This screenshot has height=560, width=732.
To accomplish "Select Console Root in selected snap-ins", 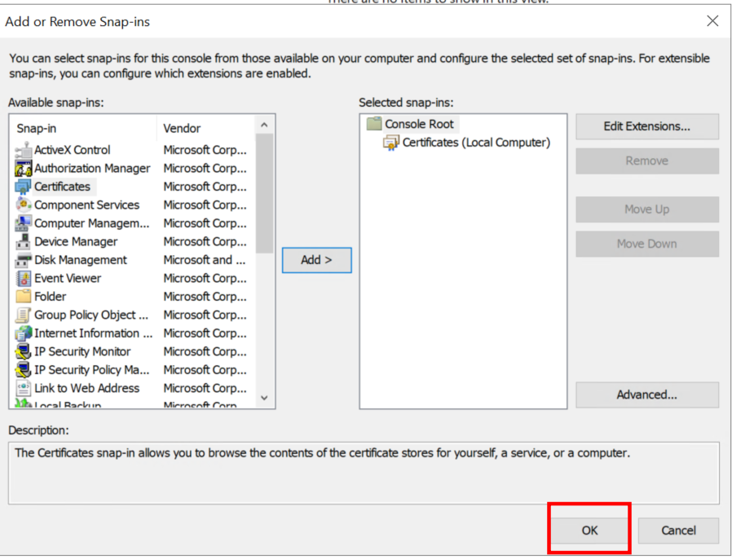I will (x=419, y=124).
